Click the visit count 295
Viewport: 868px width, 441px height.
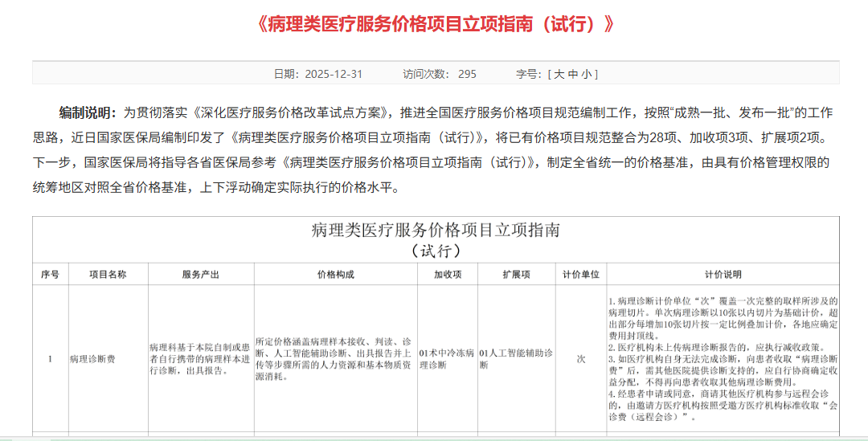tap(467, 74)
